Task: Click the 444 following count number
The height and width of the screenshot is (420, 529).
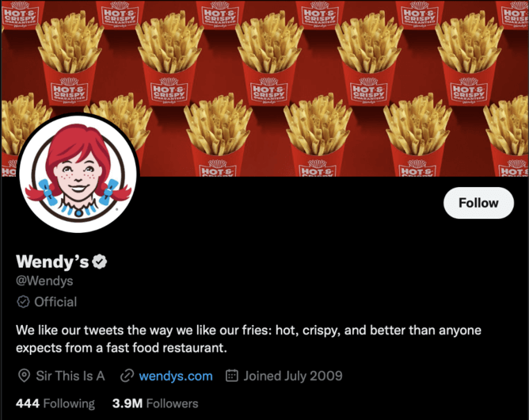Action: coord(28,403)
